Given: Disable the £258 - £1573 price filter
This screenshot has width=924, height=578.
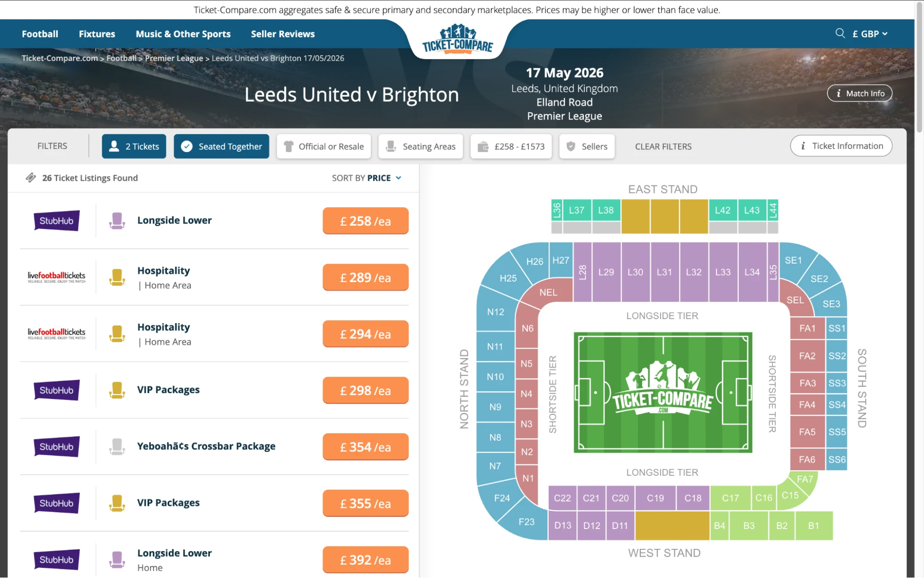Looking at the screenshot, I should click(511, 146).
